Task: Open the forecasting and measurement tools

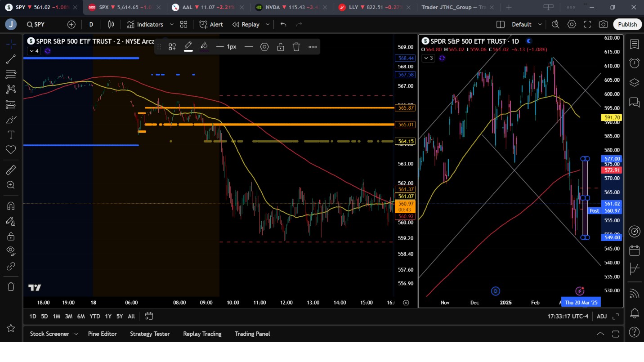Action: [x=11, y=105]
